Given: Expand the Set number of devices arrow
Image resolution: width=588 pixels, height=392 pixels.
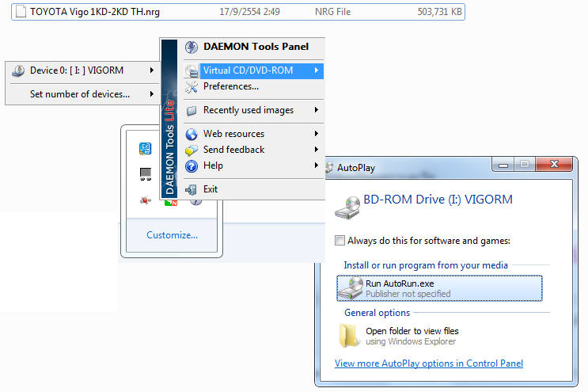Looking at the screenshot, I should pyautogui.click(x=151, y=93).
